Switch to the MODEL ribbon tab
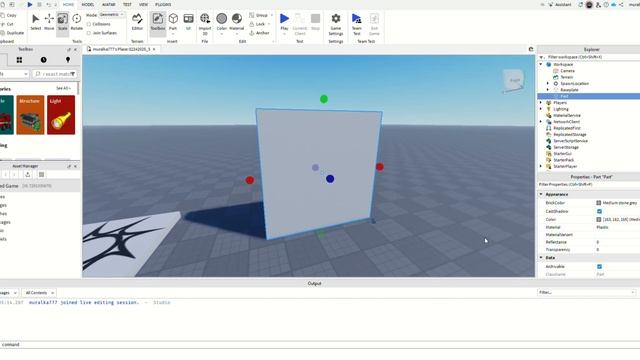The width and height of the screenshot is (640, 360). pos(88,4)
